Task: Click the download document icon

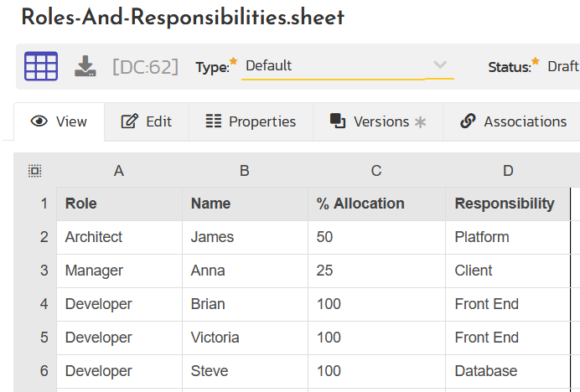Action: tap(85, 66)
